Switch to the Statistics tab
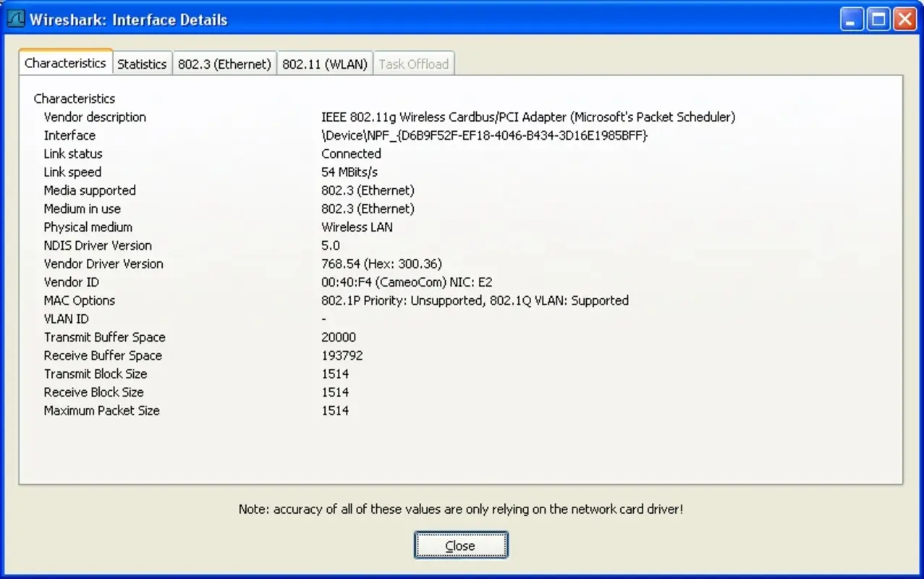 [x=142, y=64]
